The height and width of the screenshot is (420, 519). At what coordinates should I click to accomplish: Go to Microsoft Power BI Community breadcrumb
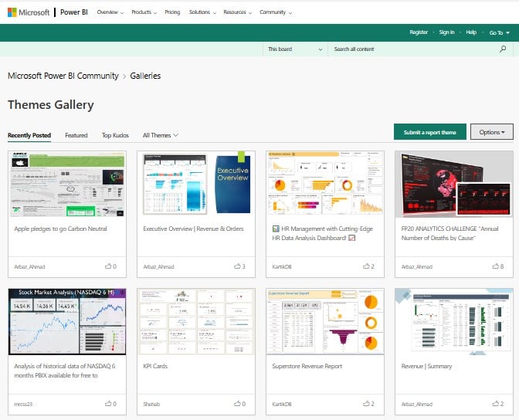[x=63, y=76]
